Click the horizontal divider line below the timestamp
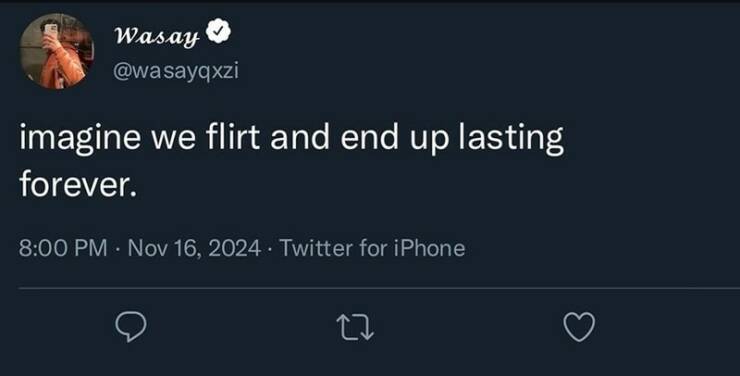 (379, 287)
